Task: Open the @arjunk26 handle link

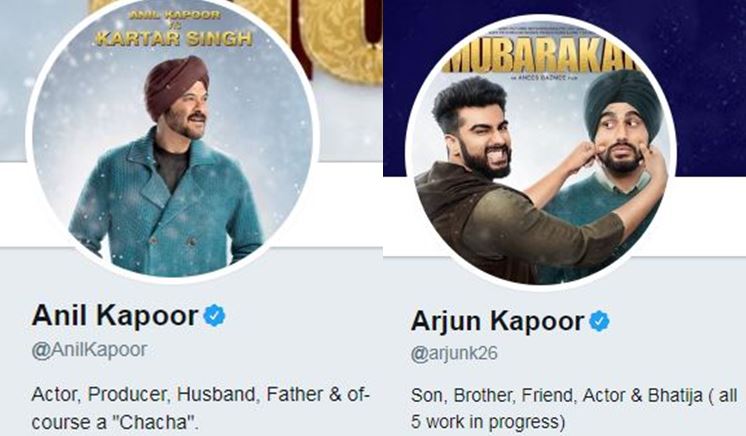Action: click(x=454, y=354)
